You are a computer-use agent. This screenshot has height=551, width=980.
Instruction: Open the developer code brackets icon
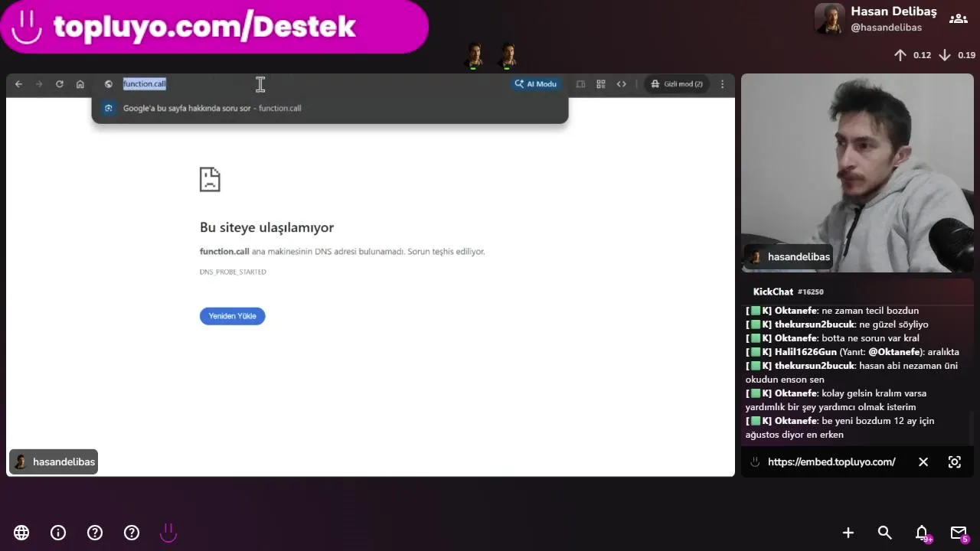[622, 84]
